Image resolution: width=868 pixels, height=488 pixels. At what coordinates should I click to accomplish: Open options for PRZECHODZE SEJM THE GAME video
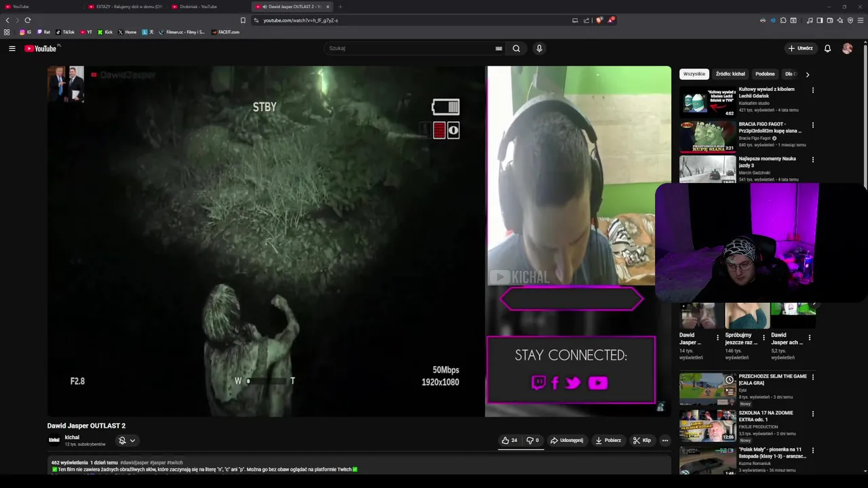pos(812,377)
